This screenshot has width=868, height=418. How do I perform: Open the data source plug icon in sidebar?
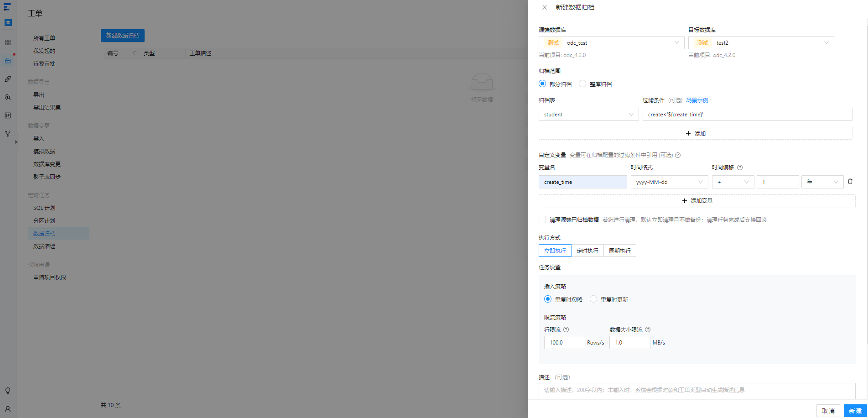coord(8,79)
